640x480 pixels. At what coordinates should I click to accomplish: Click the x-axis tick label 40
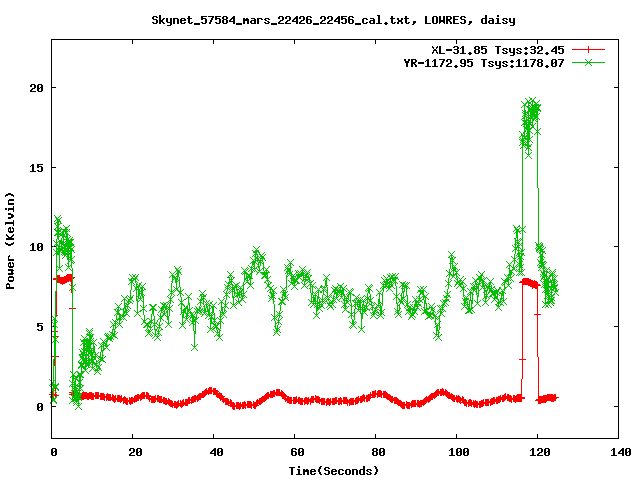(x=216, y=452)
